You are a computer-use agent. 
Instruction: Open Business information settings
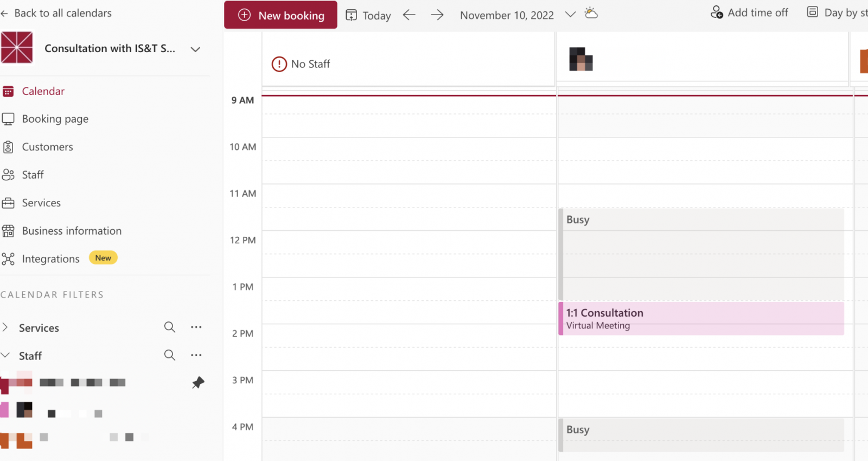click(71, 231)
